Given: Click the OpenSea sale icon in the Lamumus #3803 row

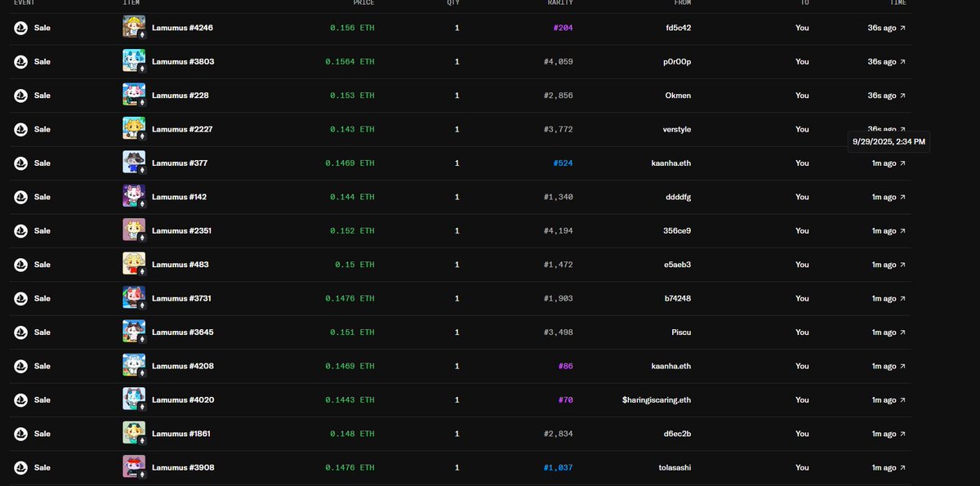Looking at the screenshot, I should click(x=21, y=61).
